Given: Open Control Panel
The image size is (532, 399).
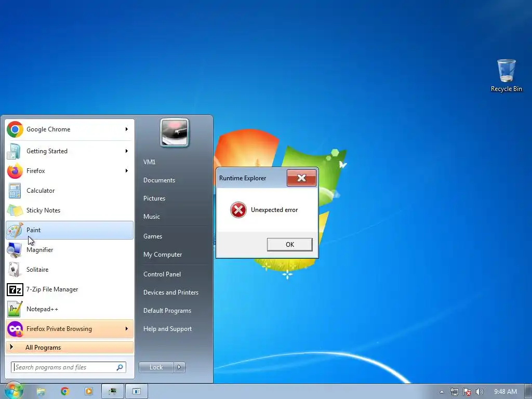Looking at the screenshot, I should click(x=162, y=274).
